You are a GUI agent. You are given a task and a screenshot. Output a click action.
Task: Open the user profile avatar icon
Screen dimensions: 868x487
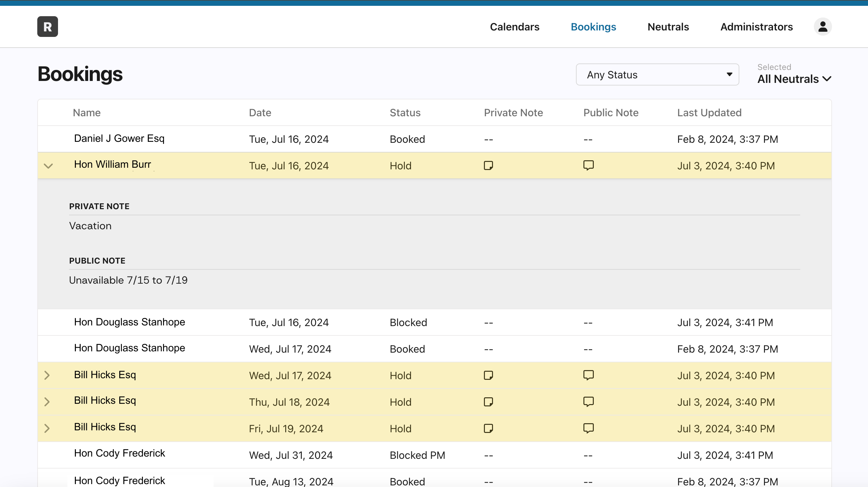tap(823, 27)
